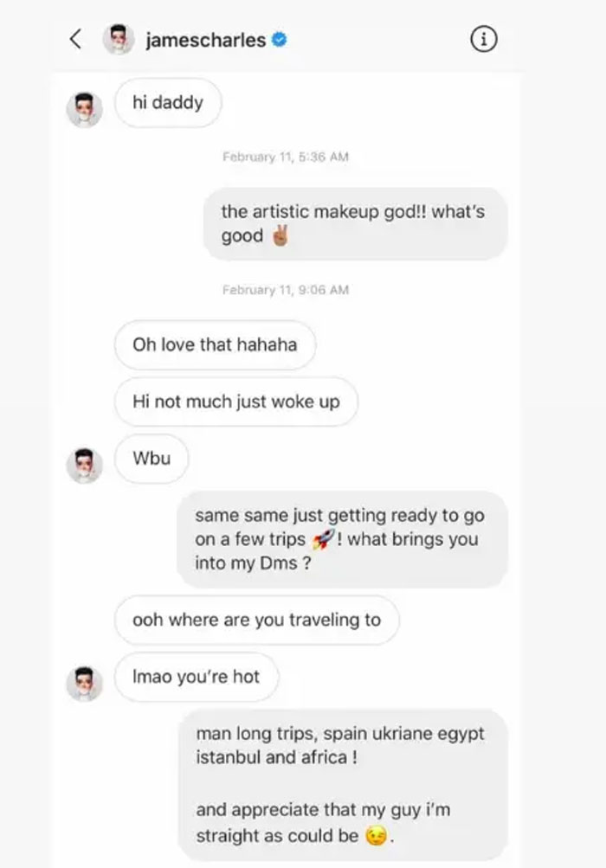606x868 pixels.
Task: Select the 'hi daddy' message bubble
Action: 168,102
